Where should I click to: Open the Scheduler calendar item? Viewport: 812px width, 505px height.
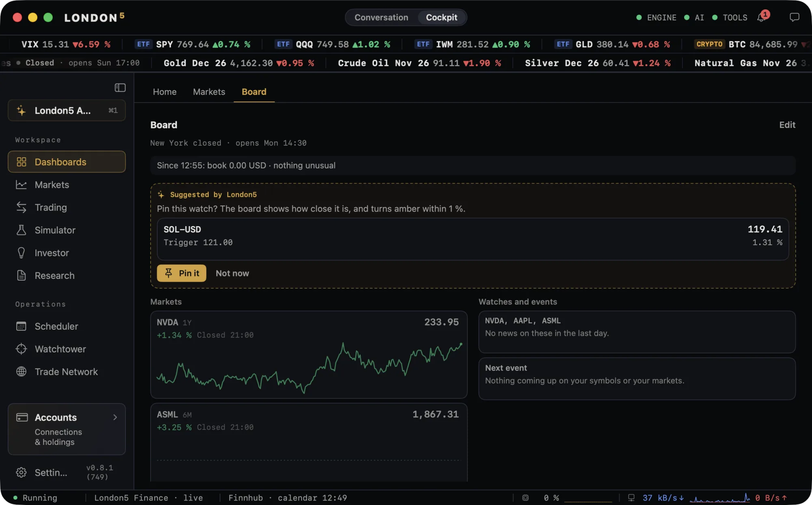(67, 326)
